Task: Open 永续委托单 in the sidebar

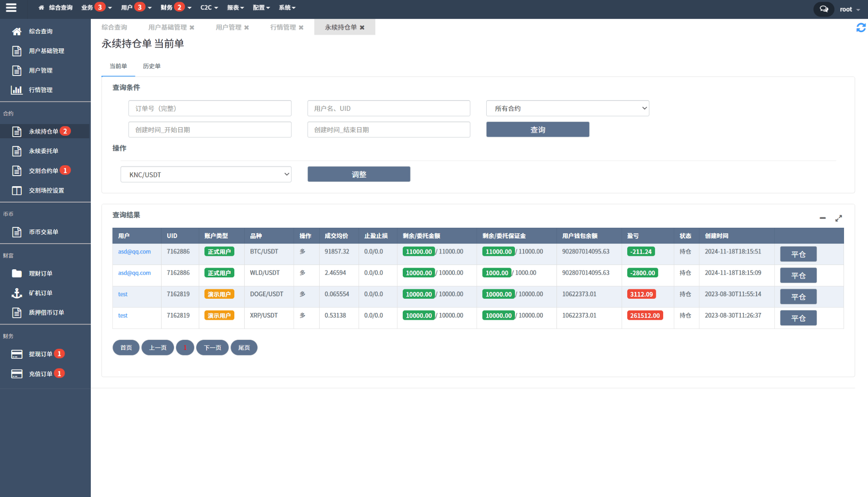Action: pyautogui.click(x=44, y=151)
